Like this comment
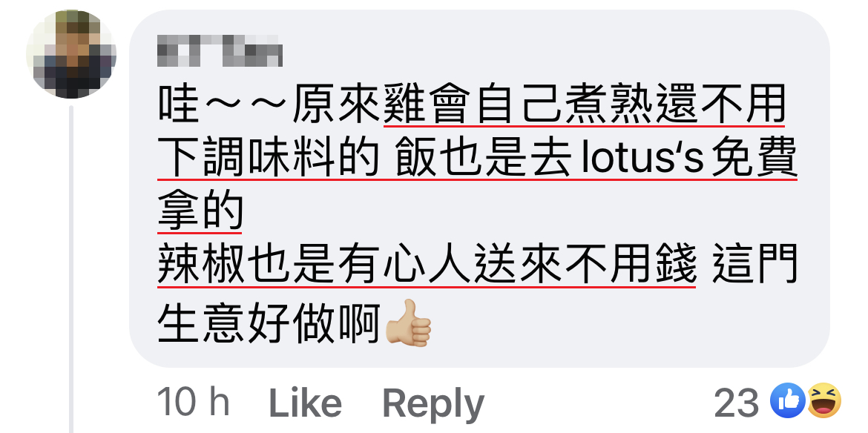This screenshot has width=868, height=433. coord(305,403)
